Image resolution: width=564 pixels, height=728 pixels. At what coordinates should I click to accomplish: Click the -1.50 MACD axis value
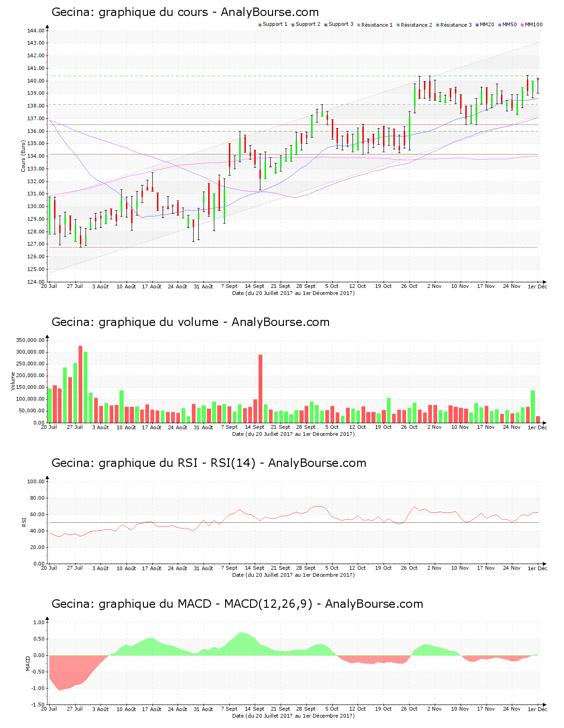click(39, 705)
